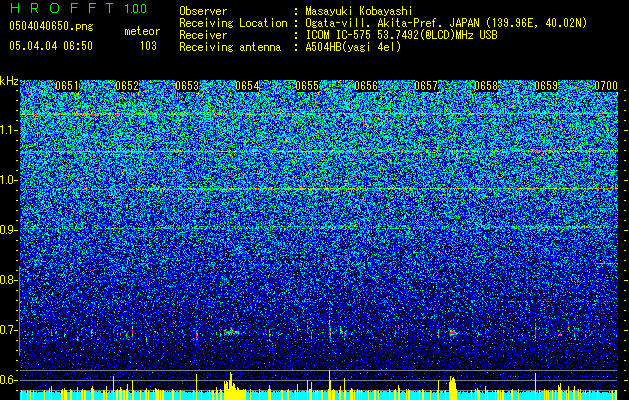Select antenna text A504HB(yagi 4el)
Image resolution: width=629 pixels, height=400 pixels.
[353, 47]
